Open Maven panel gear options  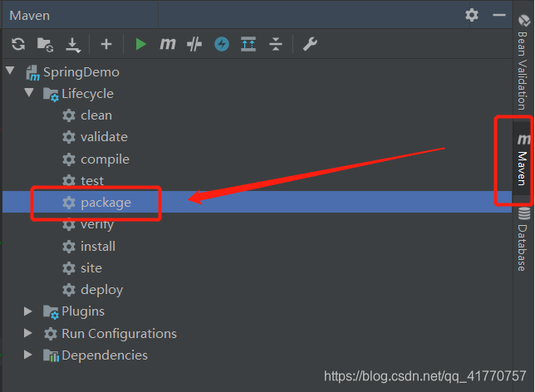[472, 15]
